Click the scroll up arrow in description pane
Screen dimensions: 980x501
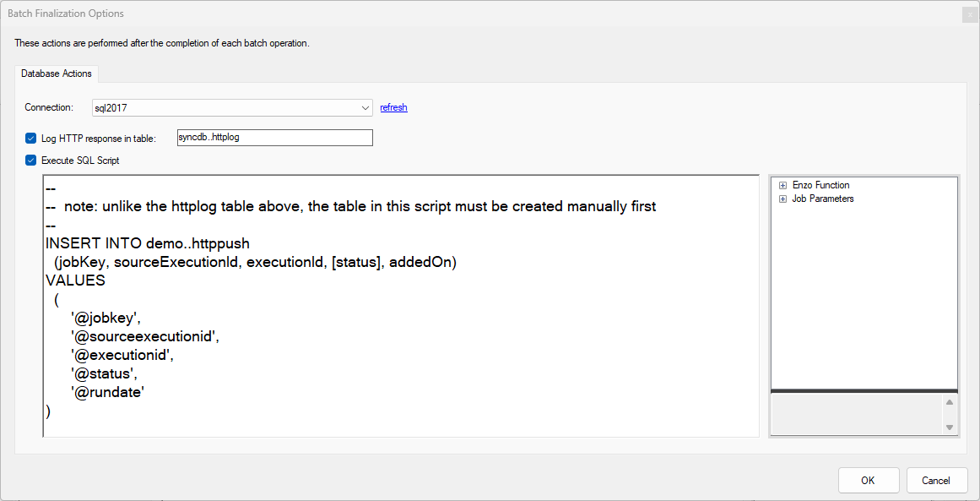point(949,402)
